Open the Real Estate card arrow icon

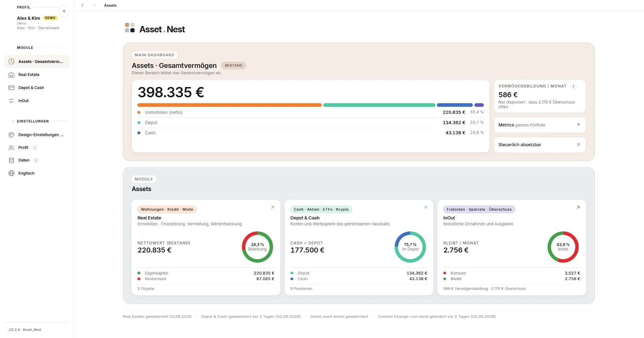click(x=272, y=207)
